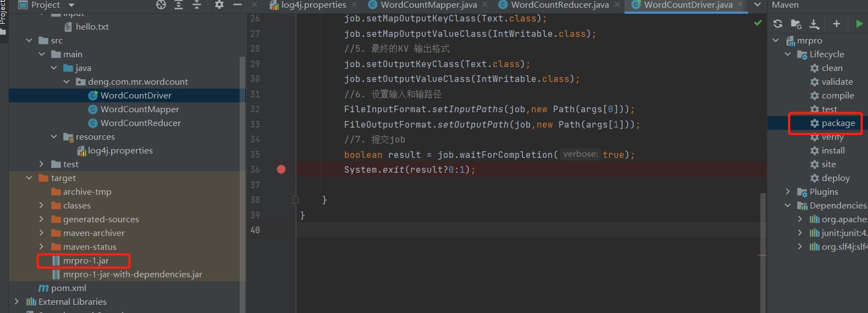
Task: Collapse the Lifecycle node
Action: click(788, 54)
